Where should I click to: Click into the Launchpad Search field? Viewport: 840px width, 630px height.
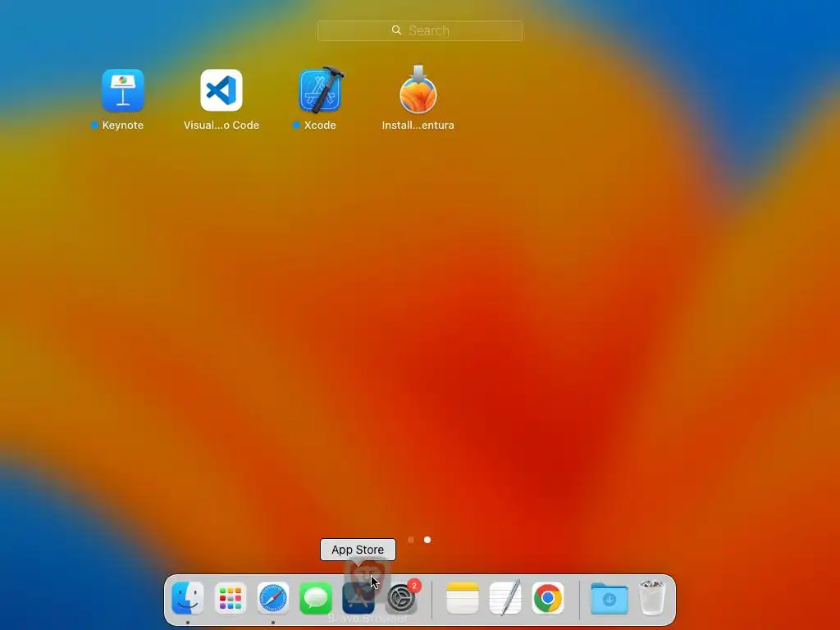click(419, 30)
